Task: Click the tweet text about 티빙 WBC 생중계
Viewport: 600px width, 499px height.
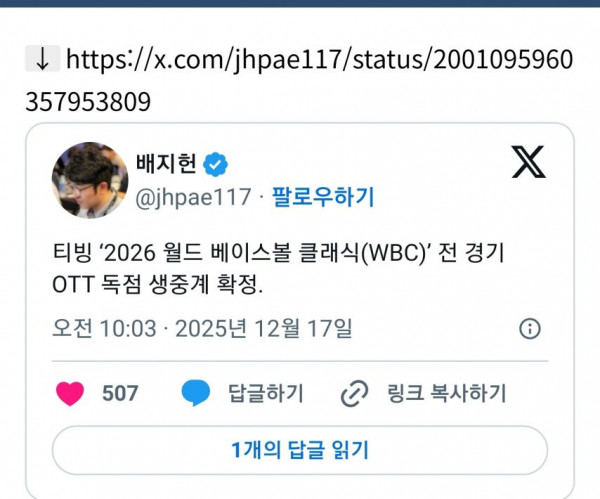Action: click(278, 269)
